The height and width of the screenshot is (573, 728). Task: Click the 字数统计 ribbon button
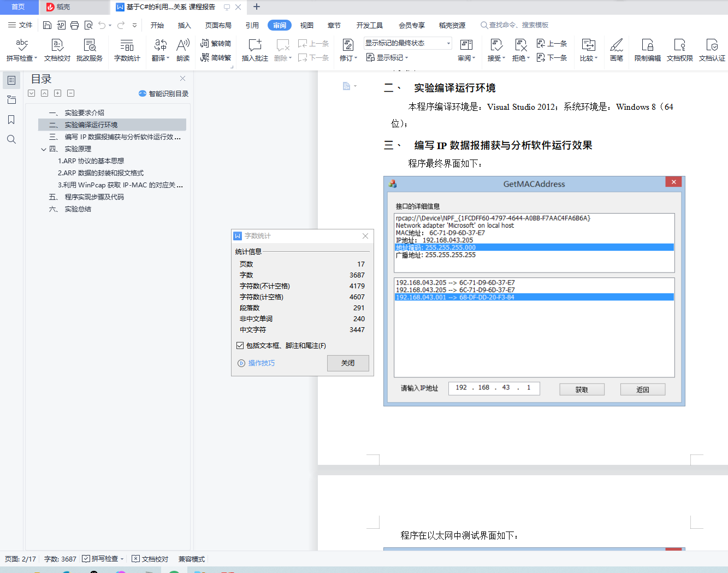[127, 50]
